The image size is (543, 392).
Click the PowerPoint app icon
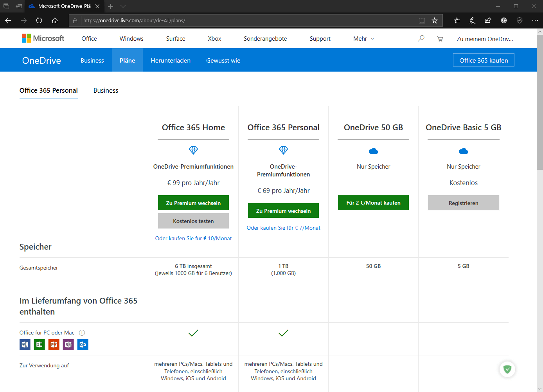point(54,345)
